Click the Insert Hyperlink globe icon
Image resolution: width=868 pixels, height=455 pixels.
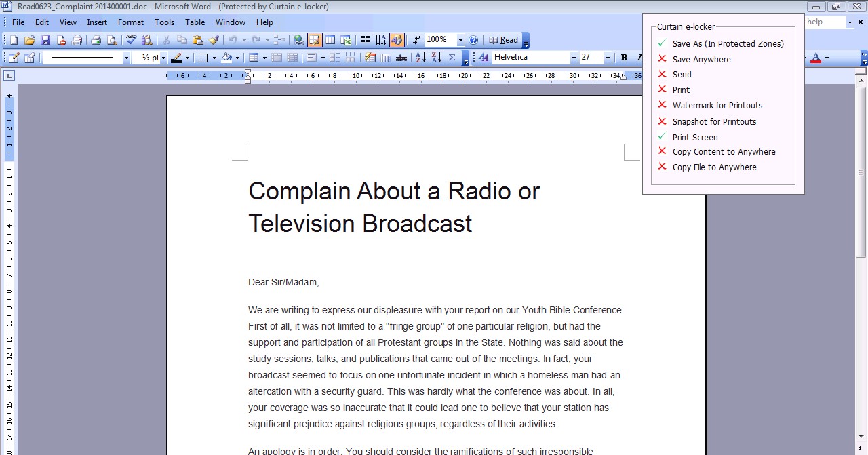(299, 41)
